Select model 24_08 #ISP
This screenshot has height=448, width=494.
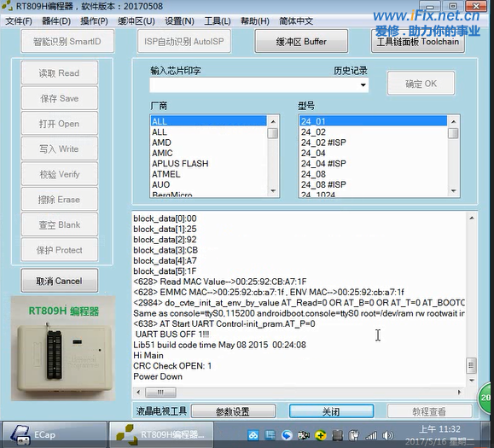(373, 184)
